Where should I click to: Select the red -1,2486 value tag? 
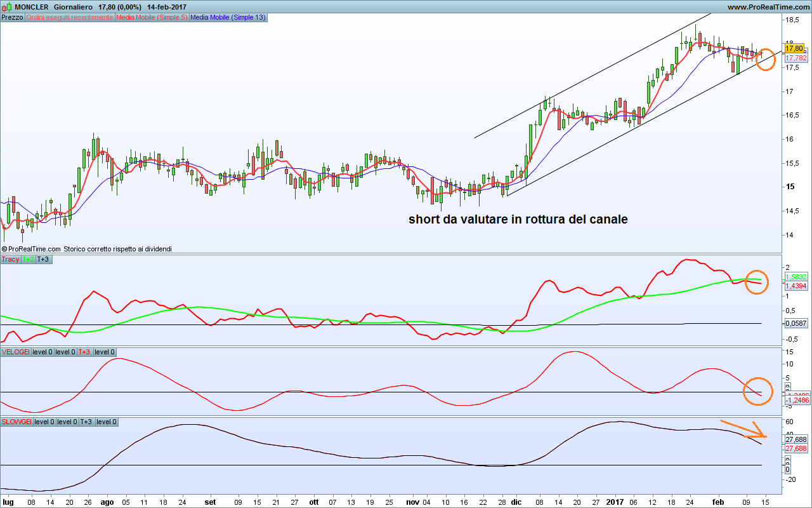[x=797, y=401]
